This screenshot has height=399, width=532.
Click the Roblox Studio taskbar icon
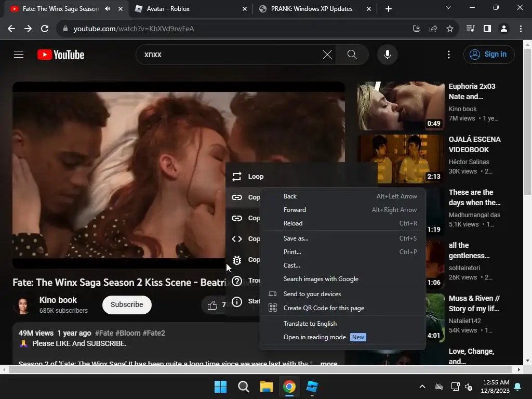click(312, 387)
